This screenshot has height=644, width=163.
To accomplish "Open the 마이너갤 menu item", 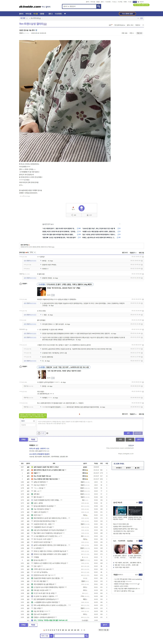I will (28, 14).
